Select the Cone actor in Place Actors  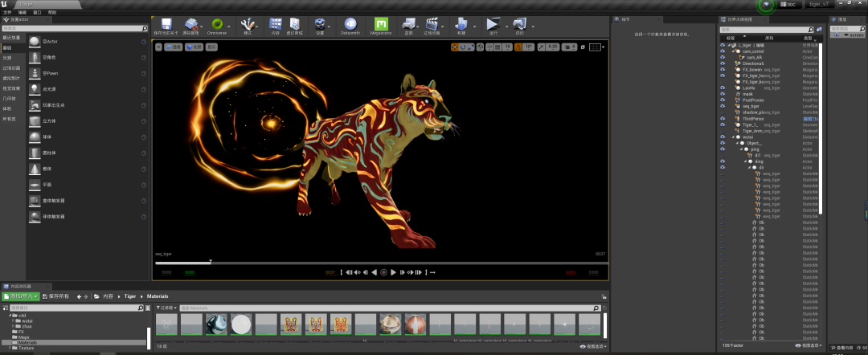tap(35, 169)
